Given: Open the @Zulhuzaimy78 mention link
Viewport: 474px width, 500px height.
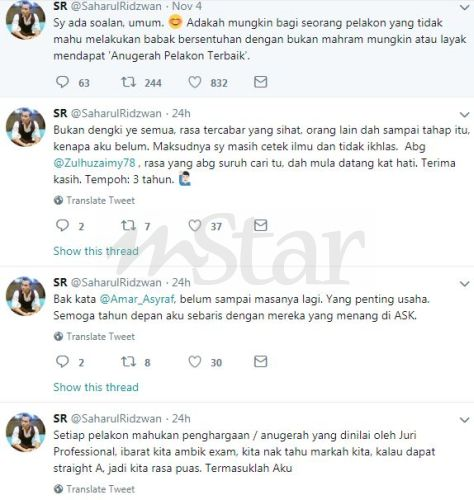Looking at the screenshot, I should [95, 163].
